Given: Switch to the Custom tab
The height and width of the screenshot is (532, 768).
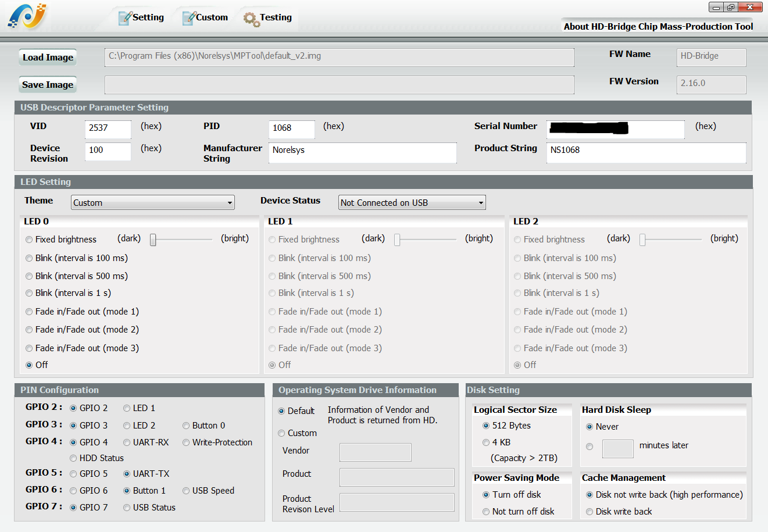Looking at the screenshot, I should (205, 17).
